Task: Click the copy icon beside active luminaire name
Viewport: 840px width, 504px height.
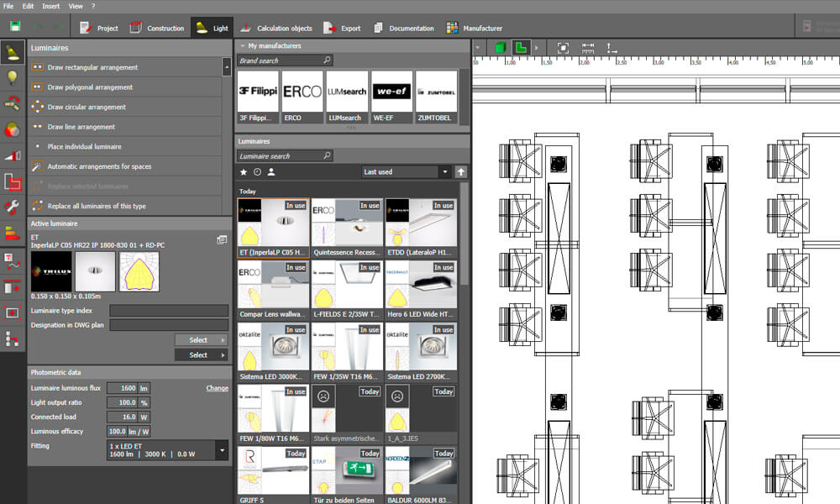Action: 222,239
